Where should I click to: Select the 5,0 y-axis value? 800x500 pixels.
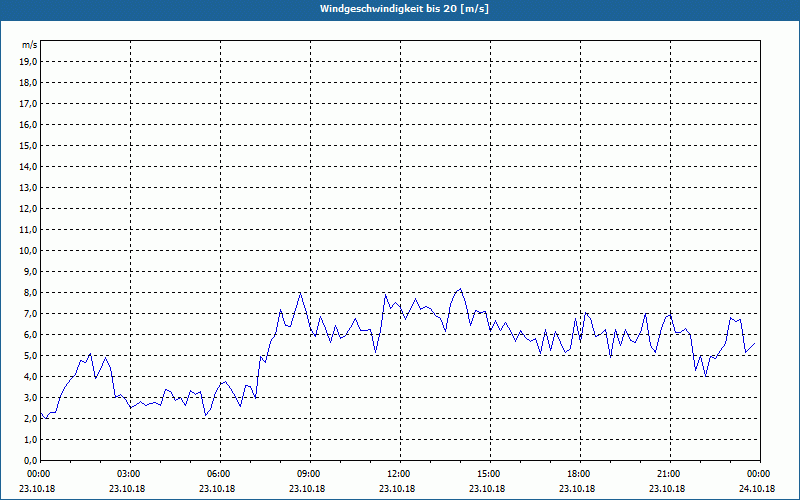coord(30,356)
